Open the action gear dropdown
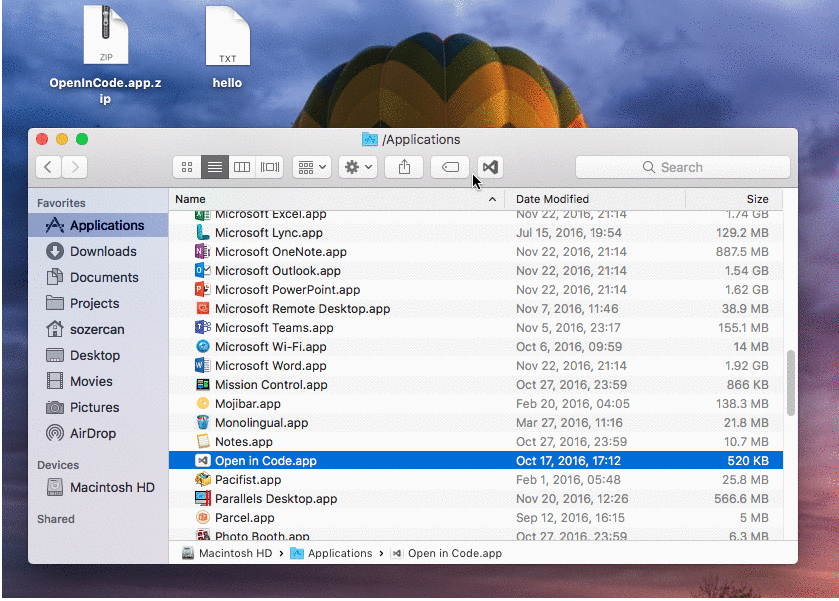The width and height of the screenshot is (839, 601). (x=357, y=167)
